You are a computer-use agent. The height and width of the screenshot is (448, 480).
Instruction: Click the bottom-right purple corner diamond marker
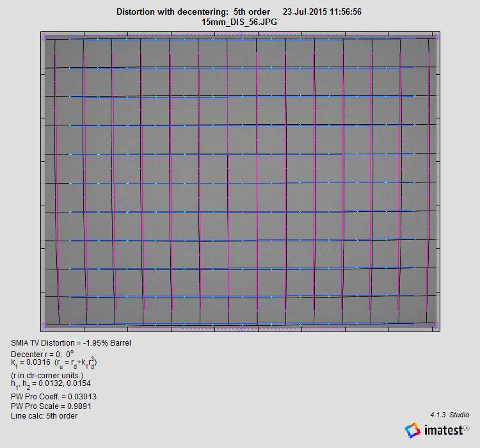(436, 325)
